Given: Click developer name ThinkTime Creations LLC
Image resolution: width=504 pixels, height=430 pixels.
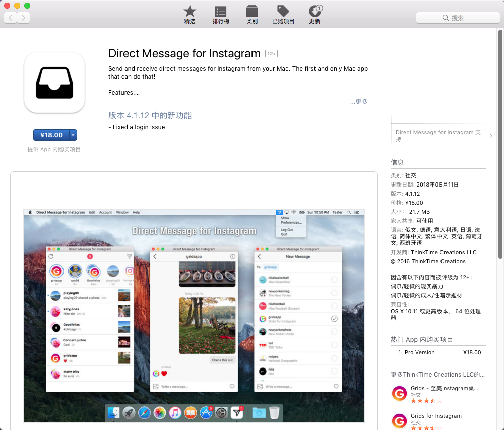Looking at the screenshot, I should 444,252.
